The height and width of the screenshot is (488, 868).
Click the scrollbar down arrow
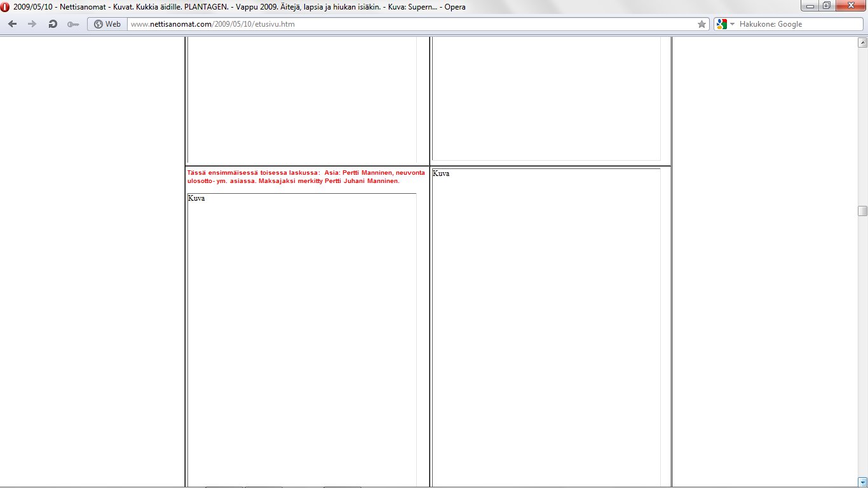pyautogui.click(x=862, y=482)
